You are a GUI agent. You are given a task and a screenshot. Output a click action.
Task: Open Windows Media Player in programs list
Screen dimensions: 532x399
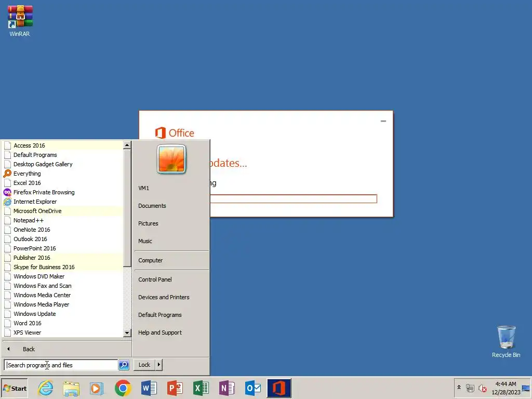pos(63,304)
